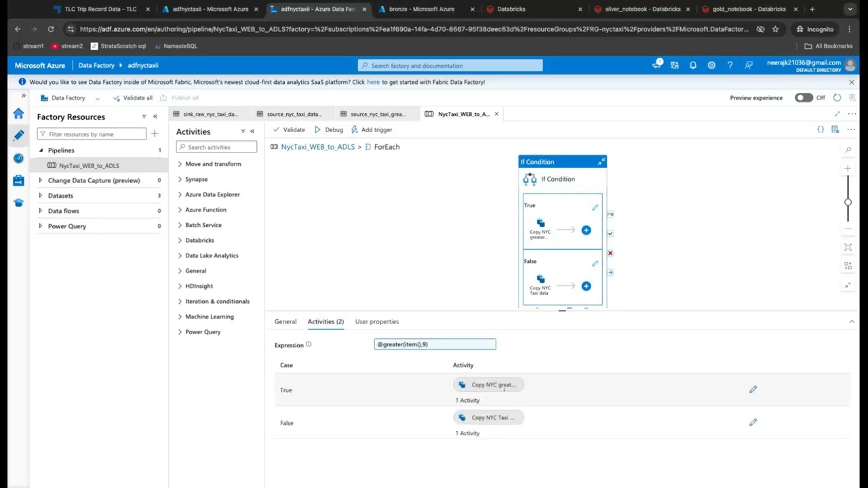The width and height of the screenshot is (868, 488).
Task: Open pipeline JSON code view
Action: [x=821, y=129]
